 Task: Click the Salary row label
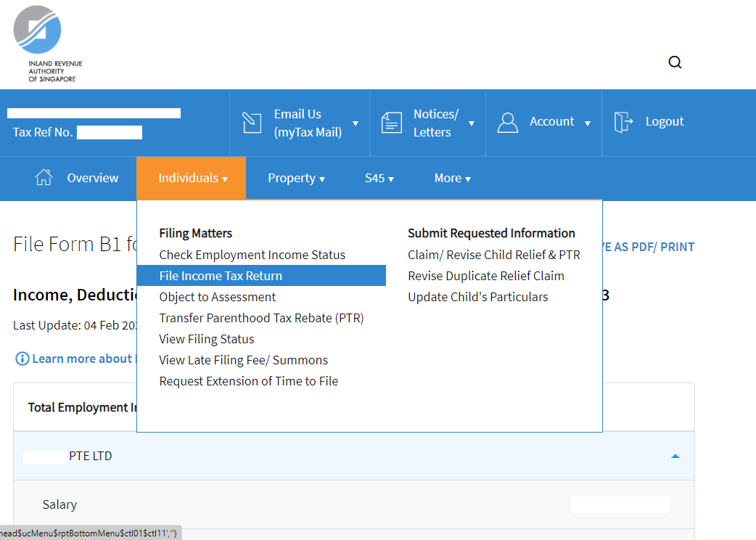point(59,504)
